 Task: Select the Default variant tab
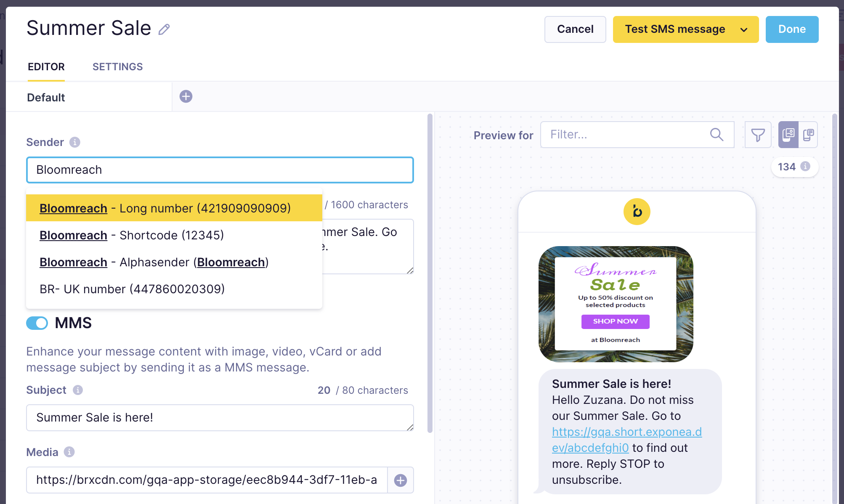click(46, 97)
